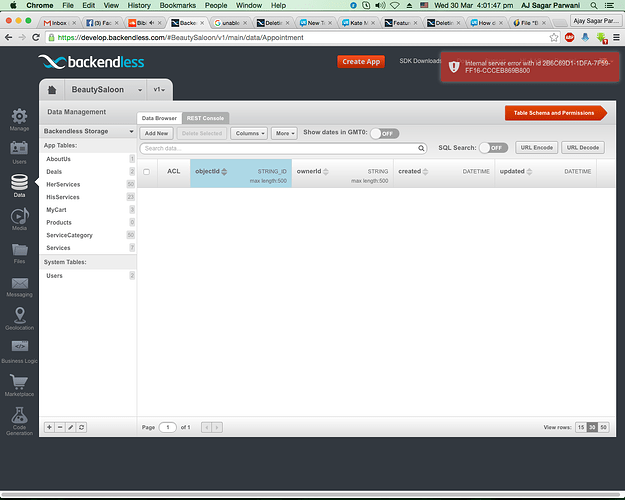This screenshot has width=625, height=500.
Task: Check the select-all rows checkbox
Action: (x=147, y=172)
